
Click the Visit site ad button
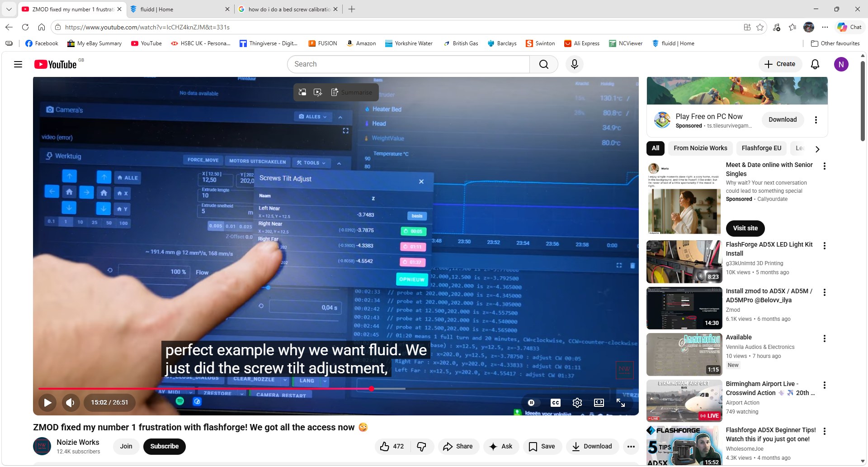[745, 229]
